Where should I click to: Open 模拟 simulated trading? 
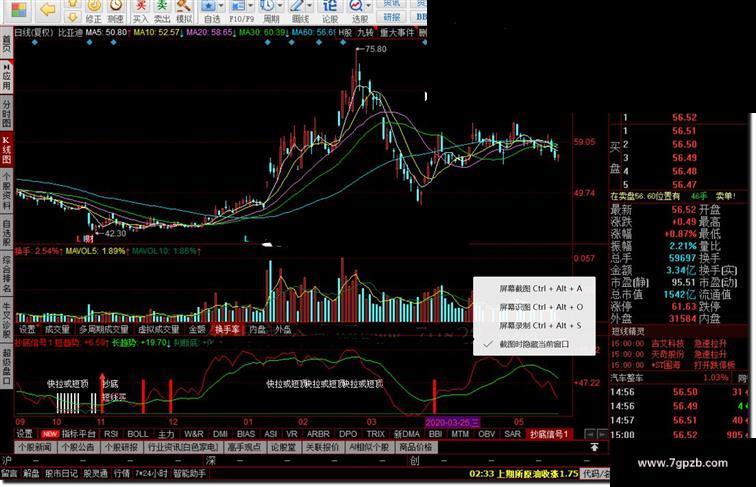184,12
